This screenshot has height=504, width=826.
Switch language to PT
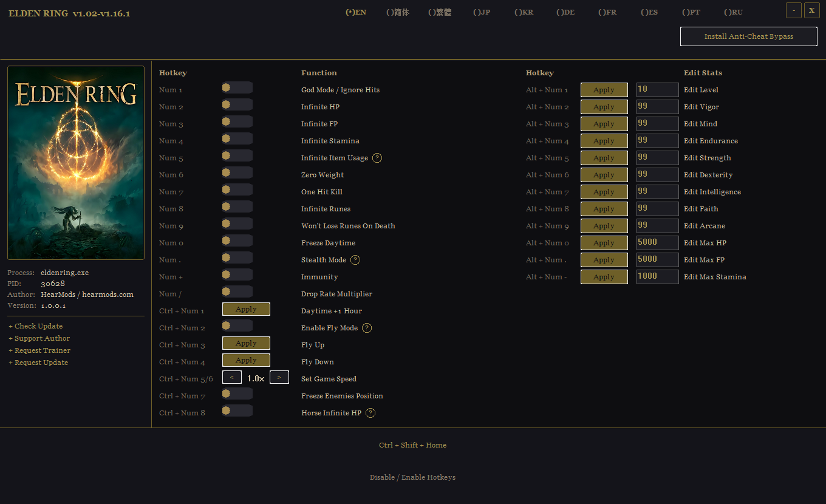tap(691, 12)
